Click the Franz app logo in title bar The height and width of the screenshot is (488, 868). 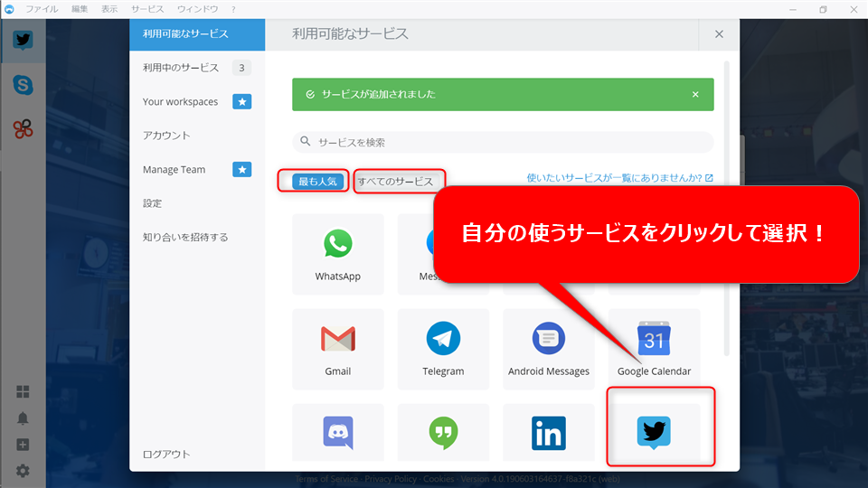click(x=9, y=9)
